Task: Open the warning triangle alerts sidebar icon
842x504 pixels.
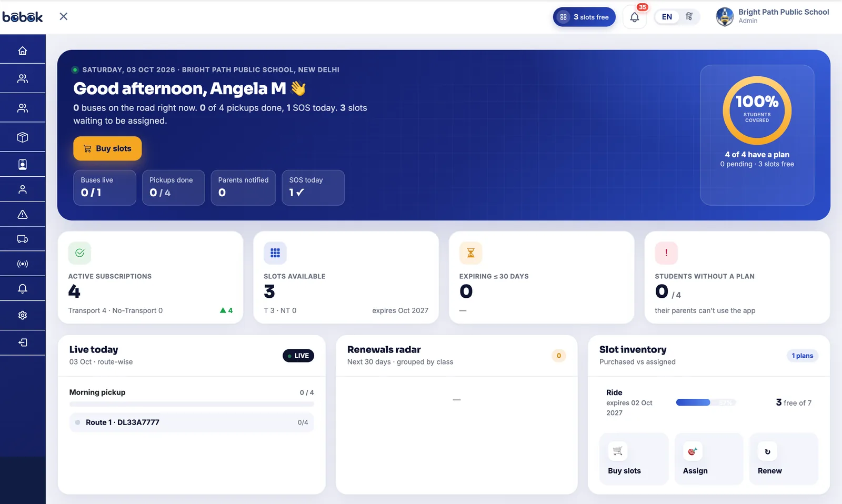Action: [x=23, y=215]
